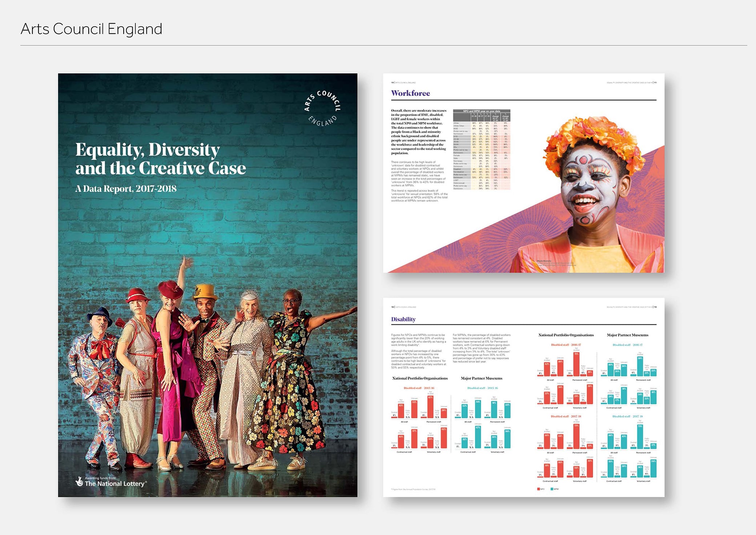Open the teal report cover page image
This screenshot has height=535, width=756.
tap(208, 285)
